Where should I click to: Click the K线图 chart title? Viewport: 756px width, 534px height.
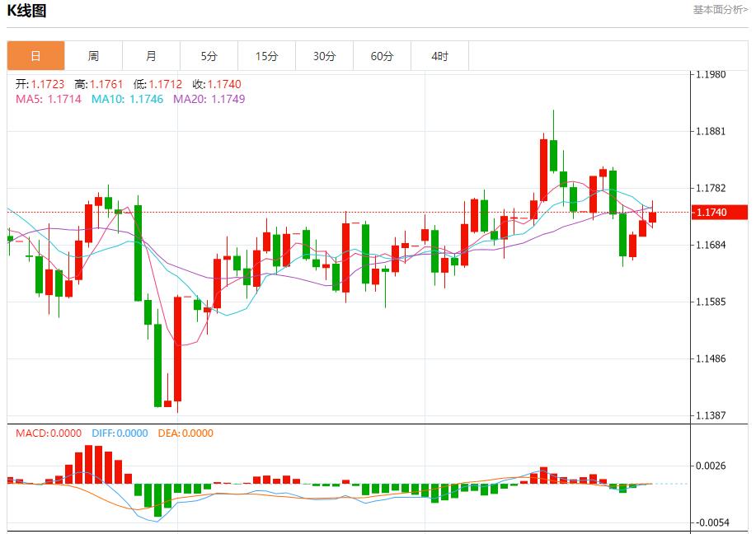(x=26, y=11)
